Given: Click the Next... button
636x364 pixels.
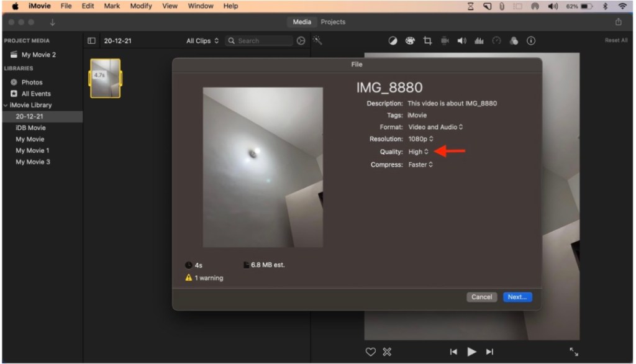Looking at the screenshot, I should (517, 297).
